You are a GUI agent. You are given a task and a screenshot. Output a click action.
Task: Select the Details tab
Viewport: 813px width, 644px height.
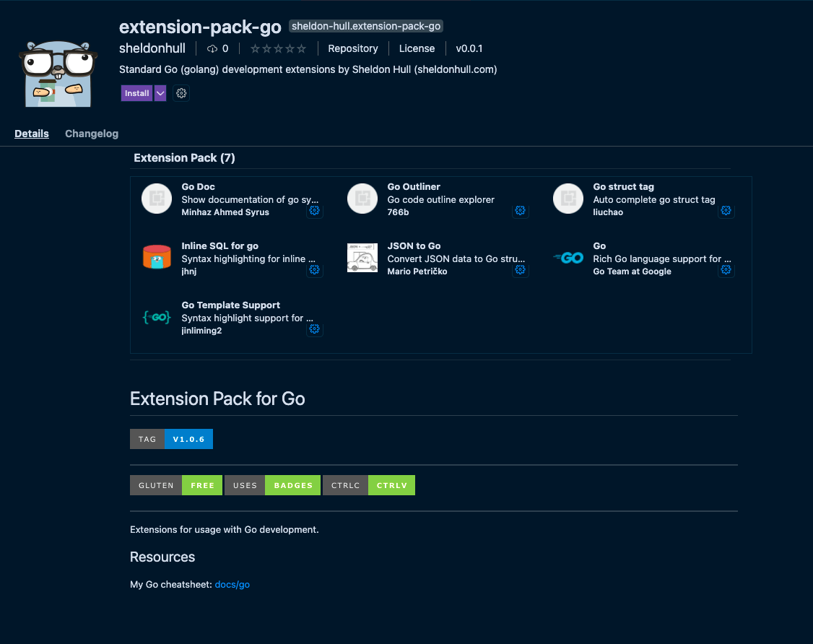click(32, 134)
